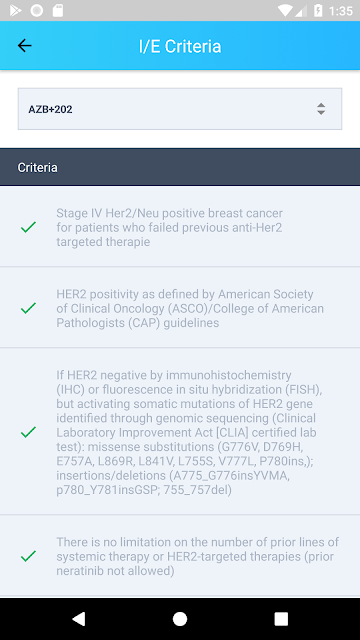
Task: Toggle checkmark for Stage IV Her2/Neu criterion
Action: pos(28,227)
